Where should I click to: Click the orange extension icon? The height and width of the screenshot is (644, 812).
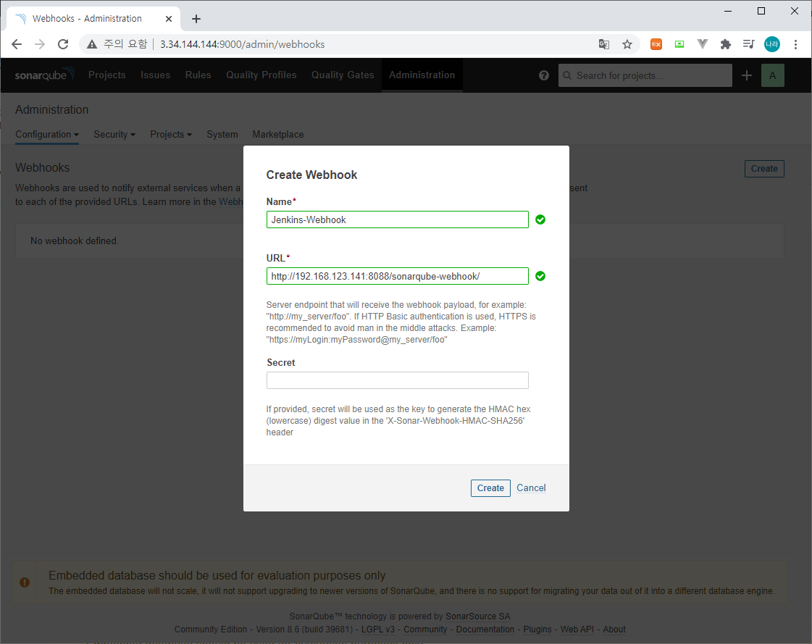(656, 44)
